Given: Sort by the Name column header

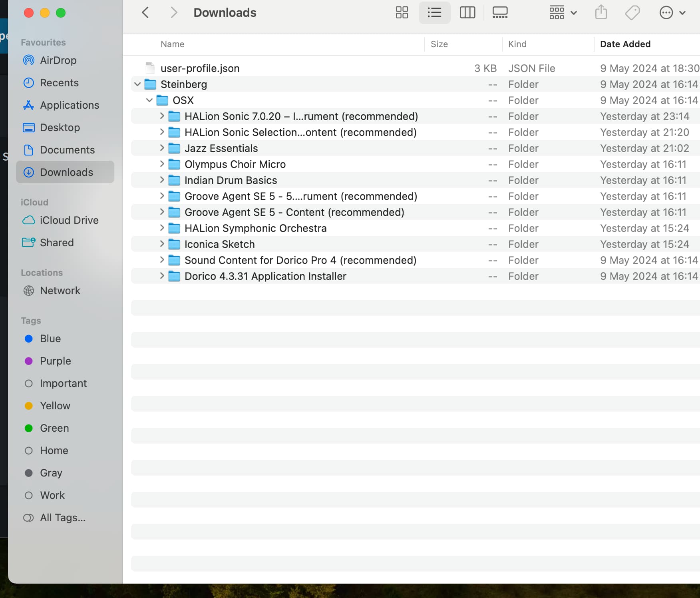Looking at the screenshot, I should pyautogui.click(x=173, y=44).
